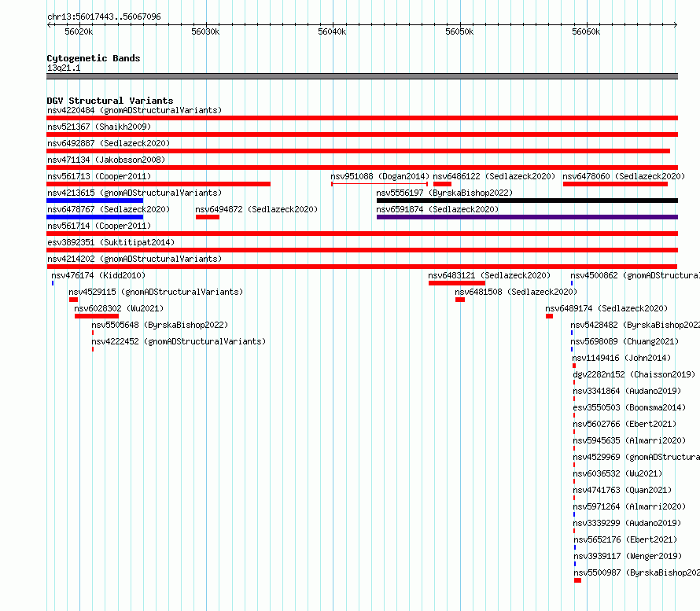Click the nsv476174 (Kidd2010) label
Viewport: 700px width, 611px height.
[98, 275]
